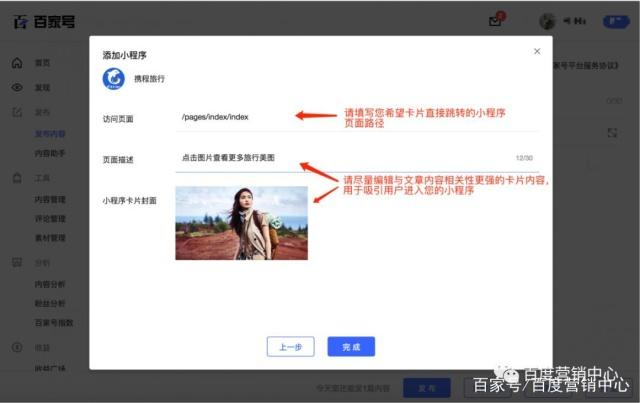
Task: Open 发布内容 in the sidebar
Action: [x=50, y=133]
